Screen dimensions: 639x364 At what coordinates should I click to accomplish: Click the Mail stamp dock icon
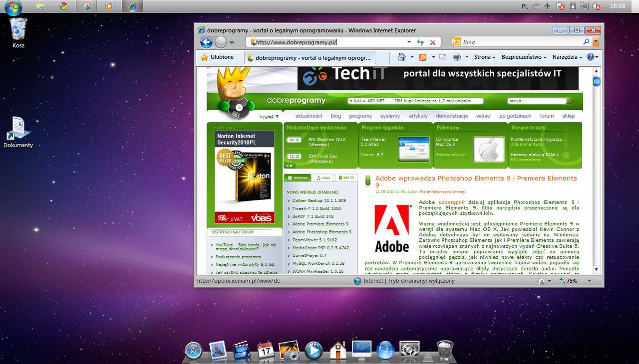tap(218, 350)
